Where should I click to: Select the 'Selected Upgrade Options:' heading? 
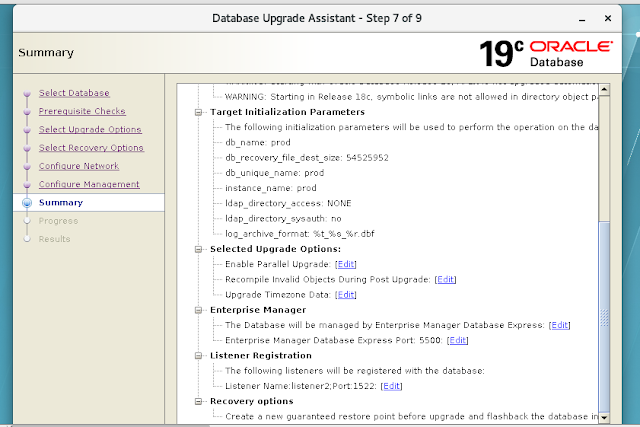pyautogui.click(x=276, y=249)
